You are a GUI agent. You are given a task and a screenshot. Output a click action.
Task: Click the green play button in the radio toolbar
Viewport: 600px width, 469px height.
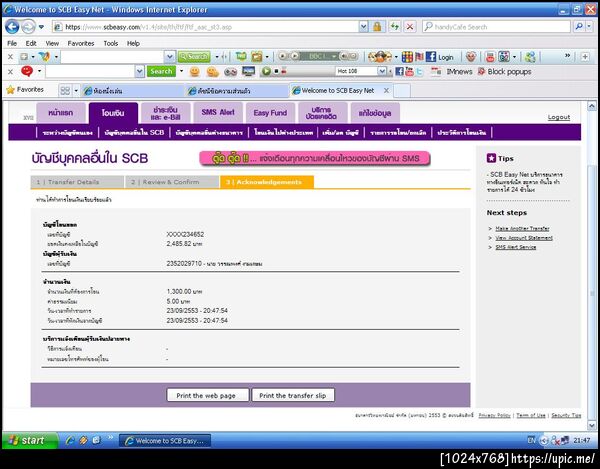coord(266,71)
